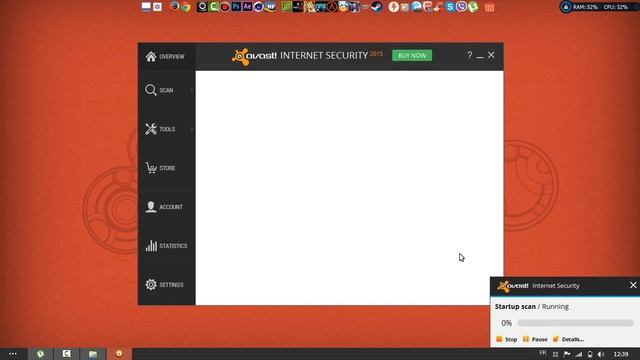Open the Scan menu in Avast sidebar
640x360 pixels.
(x=167, y=90)
